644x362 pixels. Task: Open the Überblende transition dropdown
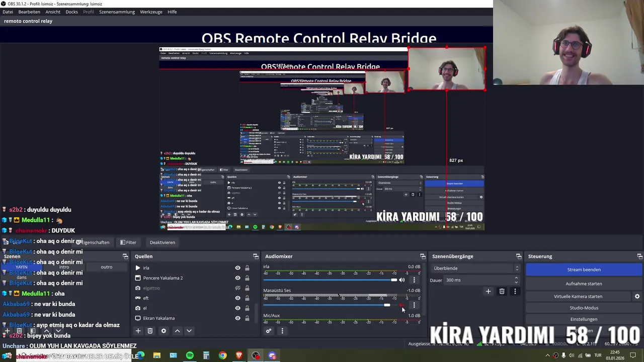point(475,268)
